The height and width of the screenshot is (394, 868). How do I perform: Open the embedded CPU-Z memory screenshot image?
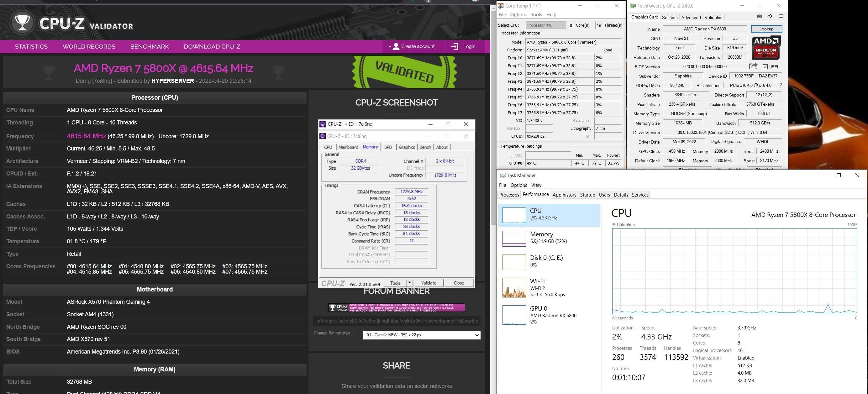click(397, 203)
